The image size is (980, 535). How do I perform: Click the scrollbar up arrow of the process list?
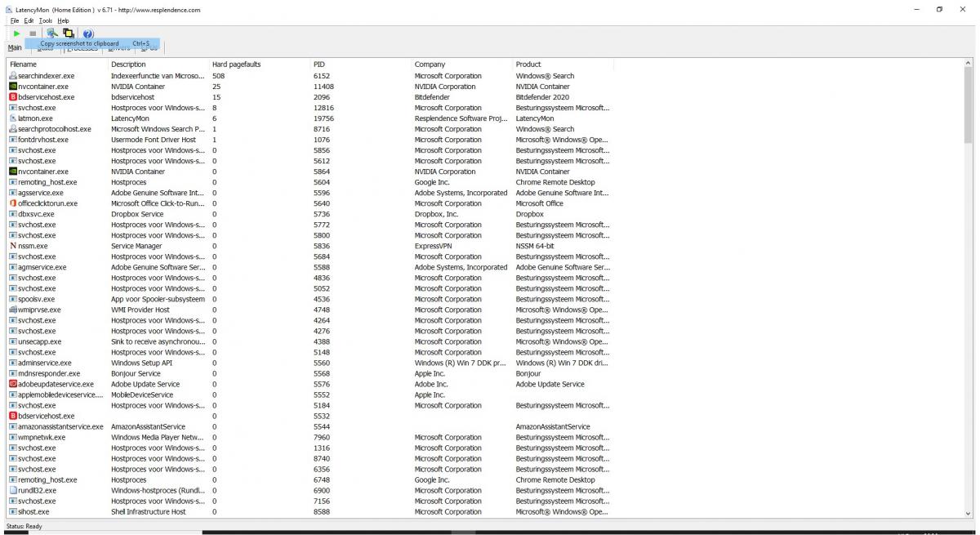[x=969, y=63]
